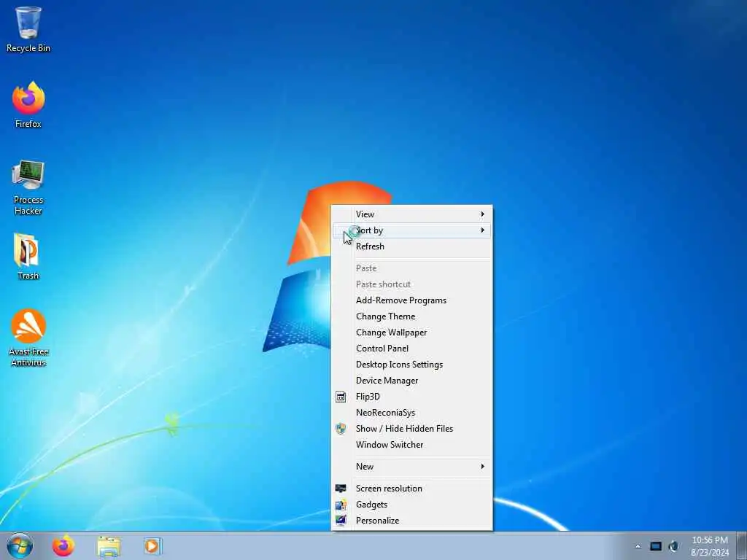Viewport: 747px width, 560px height.
Task: Select the NeoReconiaSys menu entry
Action: click(412, 413)
